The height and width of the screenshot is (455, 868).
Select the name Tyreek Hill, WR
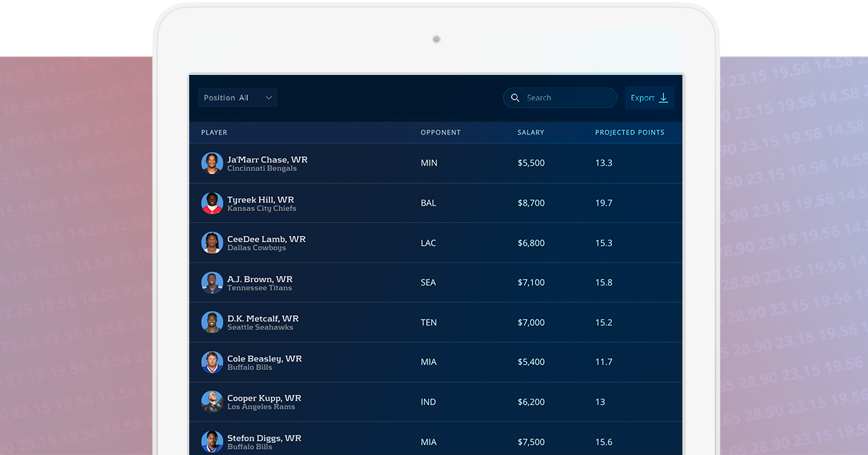point(261,200)
